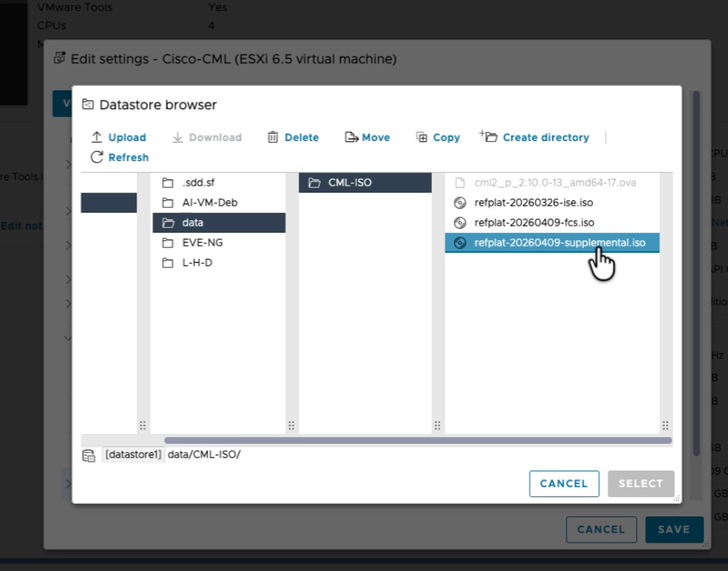Upload a file to the datastore
Screen dimensions: 728x571
pyautogui.click(x=119, y=137)
